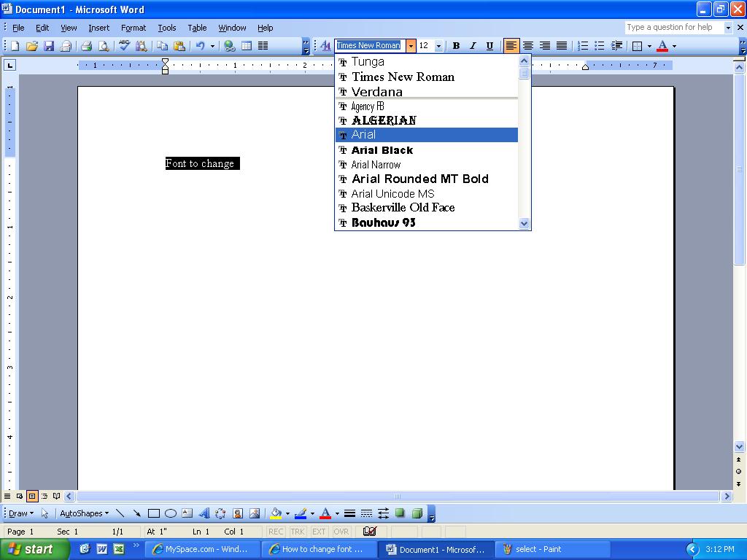Choose Arial in the font list
The image size is (747, 560).
tap(426, 135)
